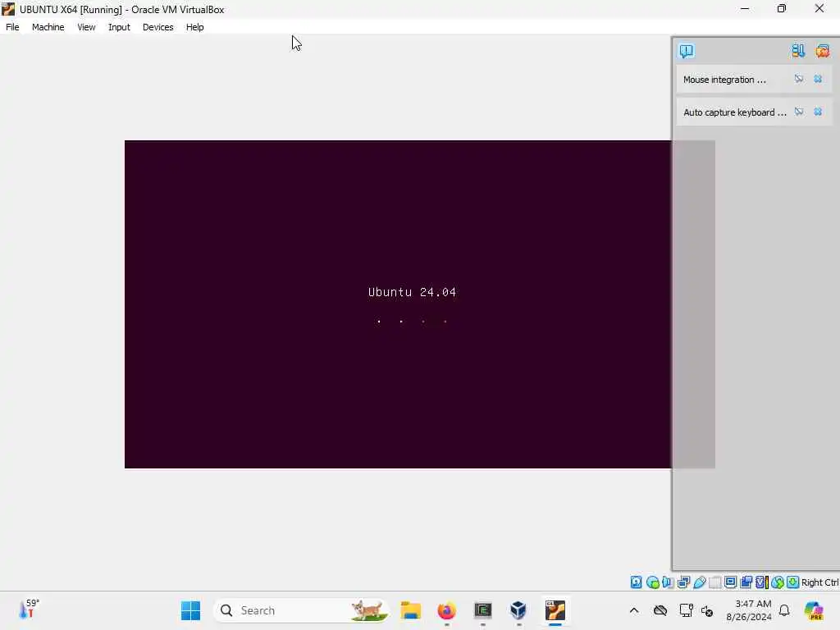Open Copilot preview from the taskbar
The image size is (840, 630).
[814, 610]
